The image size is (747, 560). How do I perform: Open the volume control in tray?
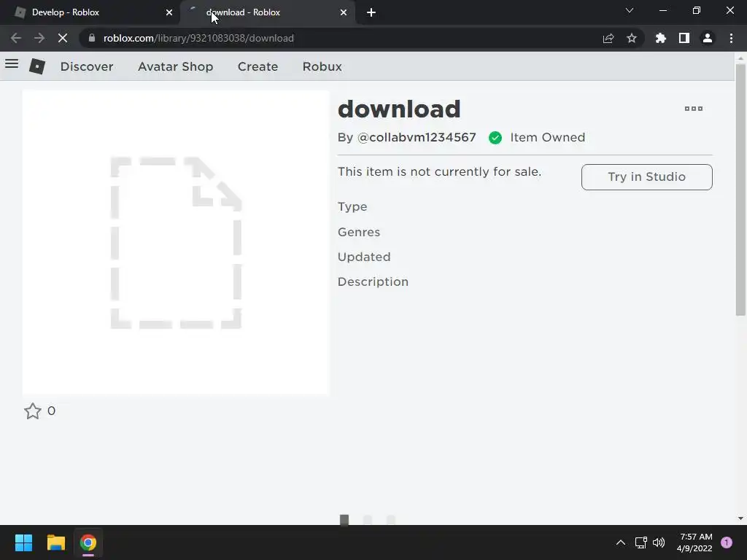pyautogui.click(x=659, y=542)
